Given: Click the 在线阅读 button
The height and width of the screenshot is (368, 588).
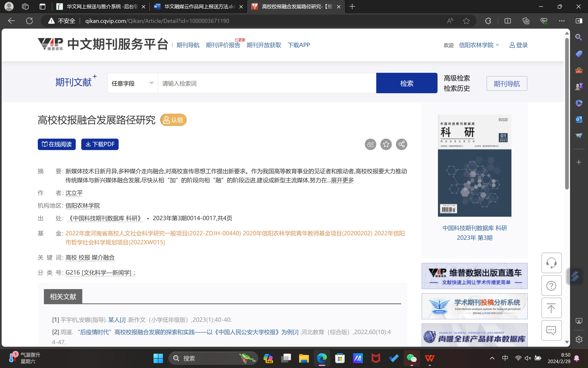Looking at the screenshot, I should (x=57, y=144).
